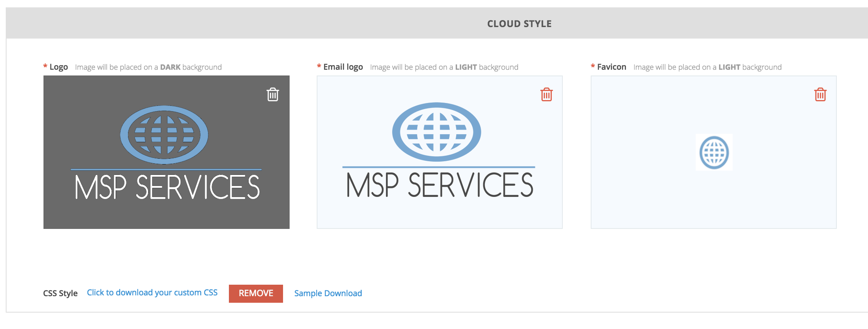Image resolution: width=868 pixels, height=329 pixels.
Task: Click the 'Email logo' field label
Action: coord(343,67)
